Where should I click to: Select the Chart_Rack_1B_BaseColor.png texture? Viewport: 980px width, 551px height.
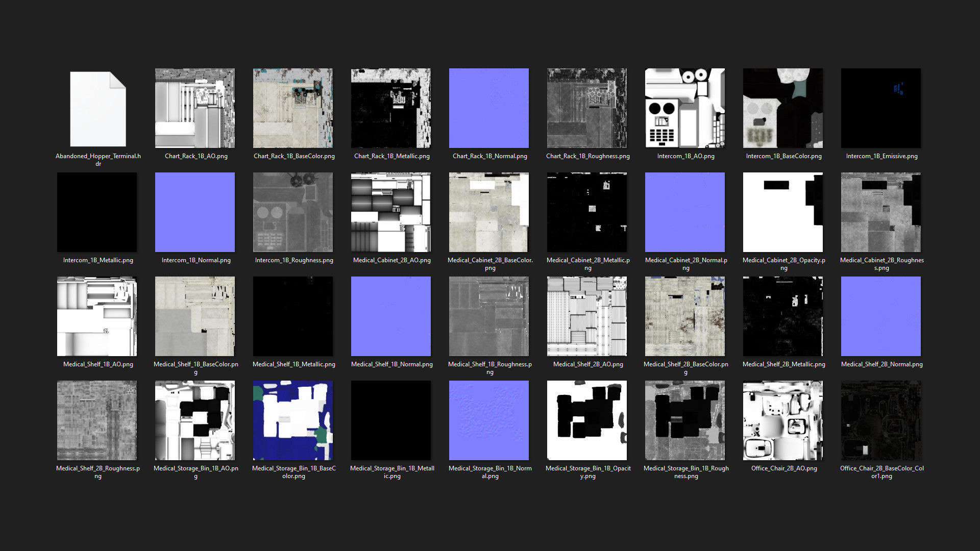click(x=293, y=108)
